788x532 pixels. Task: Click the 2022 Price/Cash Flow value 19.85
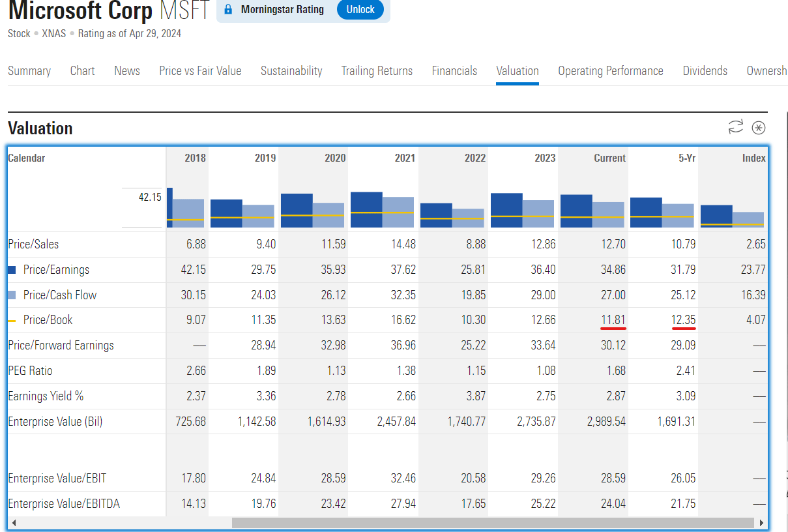click(x=473, y=295)
